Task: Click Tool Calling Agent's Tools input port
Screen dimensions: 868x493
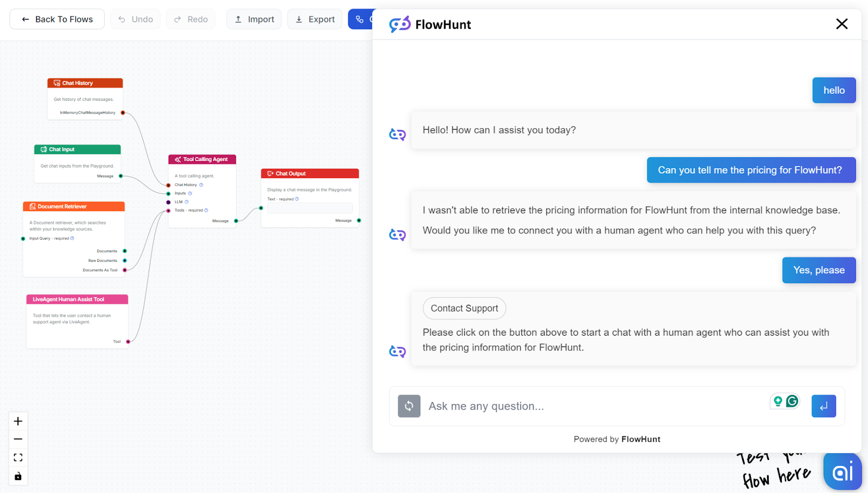Action: pyautogui.click(x=169, y=210)
